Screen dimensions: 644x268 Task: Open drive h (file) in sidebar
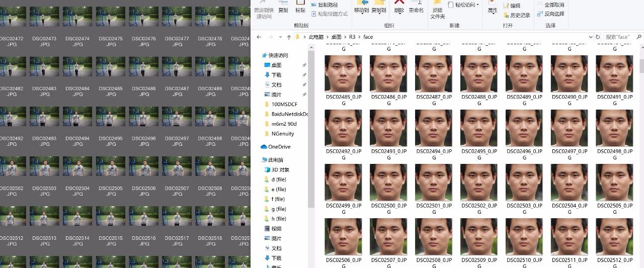[x=275, y=219]
